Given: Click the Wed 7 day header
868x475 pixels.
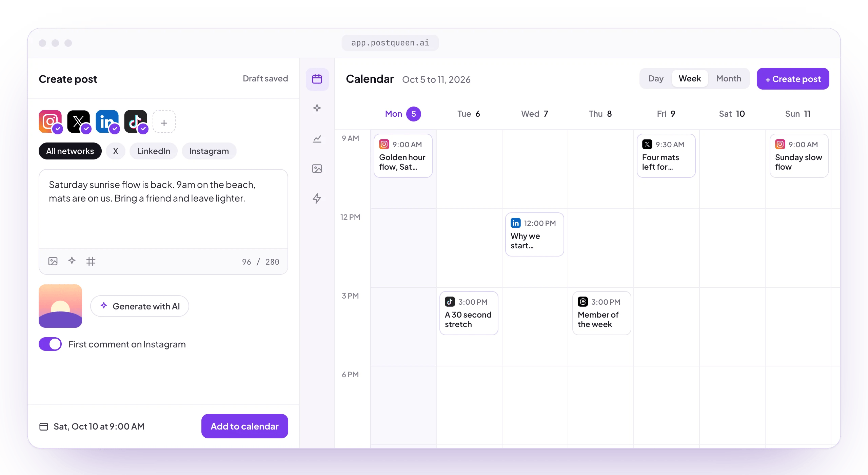Looking at the screenshot, I should 534,114.
